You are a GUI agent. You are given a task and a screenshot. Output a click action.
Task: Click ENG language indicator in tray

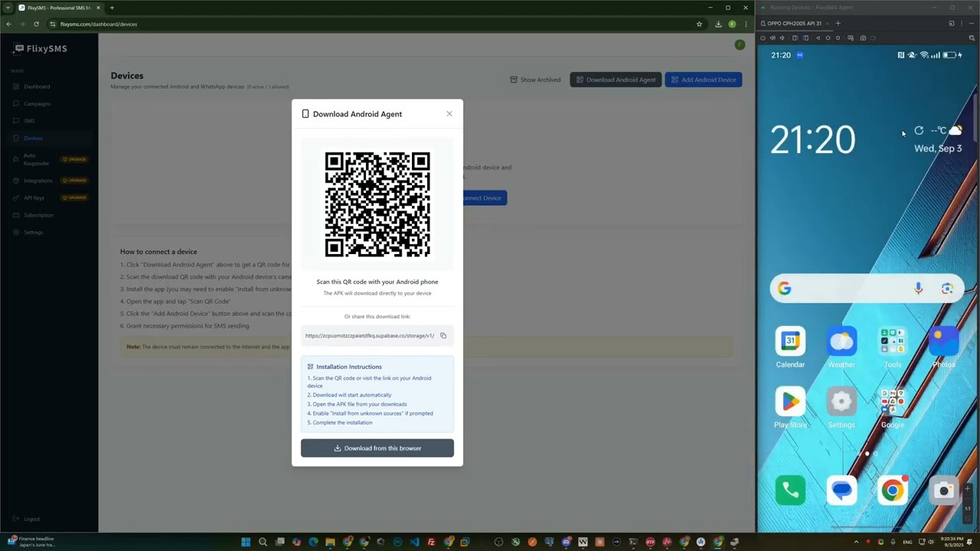(908, 542)
